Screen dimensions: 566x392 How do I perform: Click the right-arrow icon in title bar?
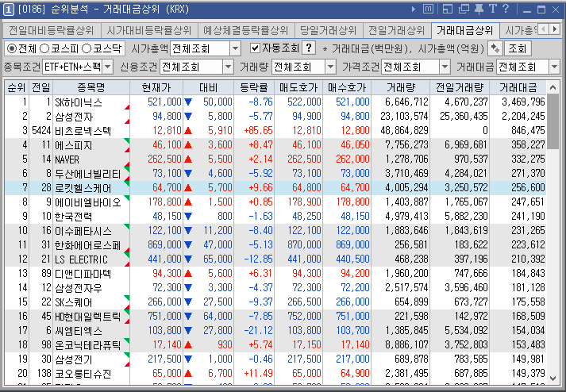pos(414,9)
